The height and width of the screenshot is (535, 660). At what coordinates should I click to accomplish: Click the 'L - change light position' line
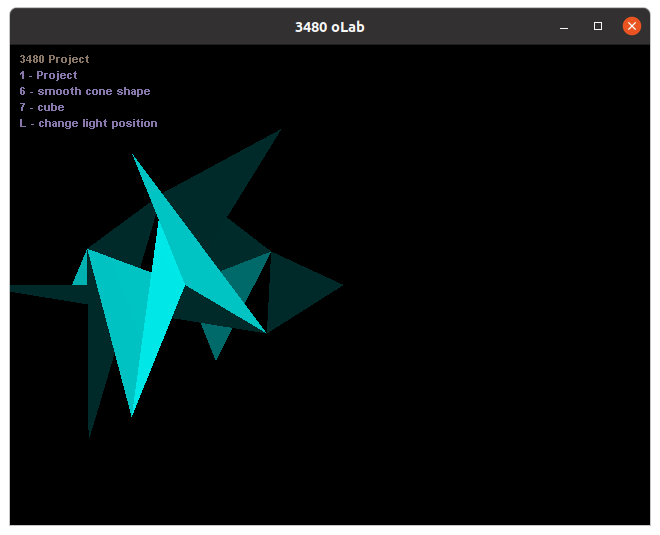[88, 123]
